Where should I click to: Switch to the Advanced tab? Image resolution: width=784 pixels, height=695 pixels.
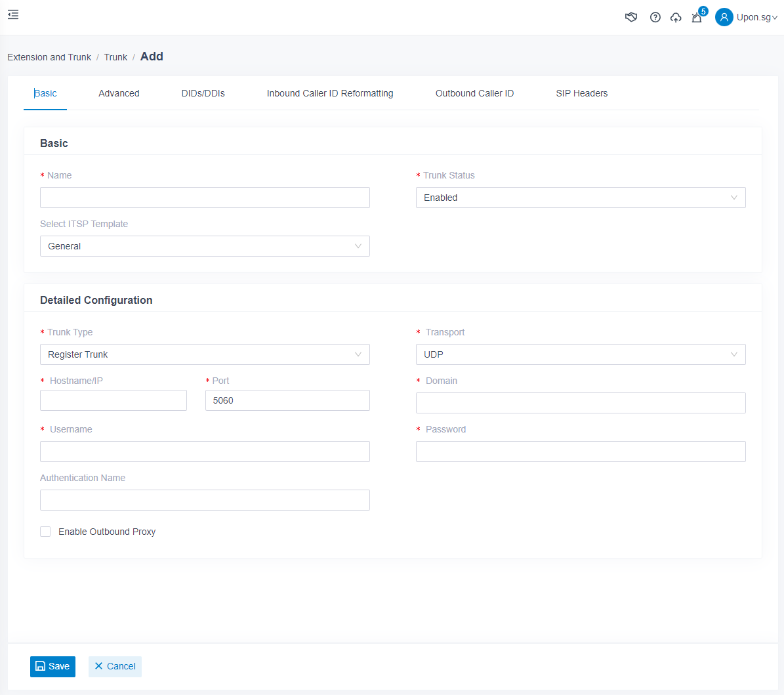(119, 93)
